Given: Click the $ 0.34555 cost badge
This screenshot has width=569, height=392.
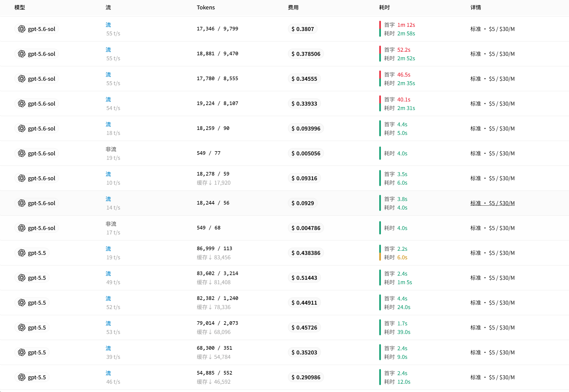Looking at the screenshot, I should [304, 79].
